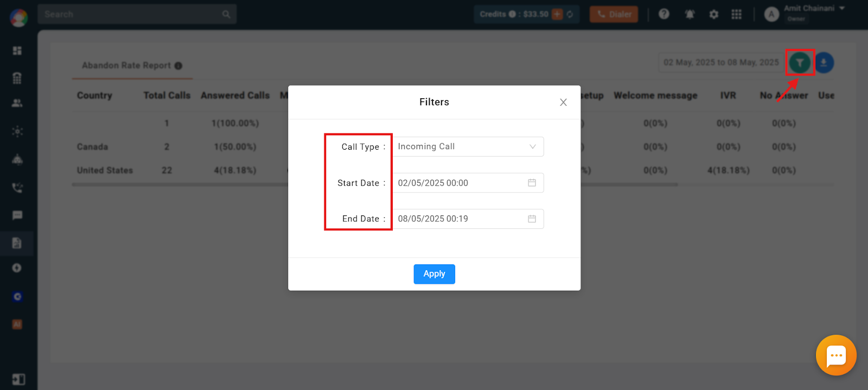Click the Apply button in Filters dialog
Image resolution: width=868 pixels, height=390 pixels.
click(x=434, y=274)
